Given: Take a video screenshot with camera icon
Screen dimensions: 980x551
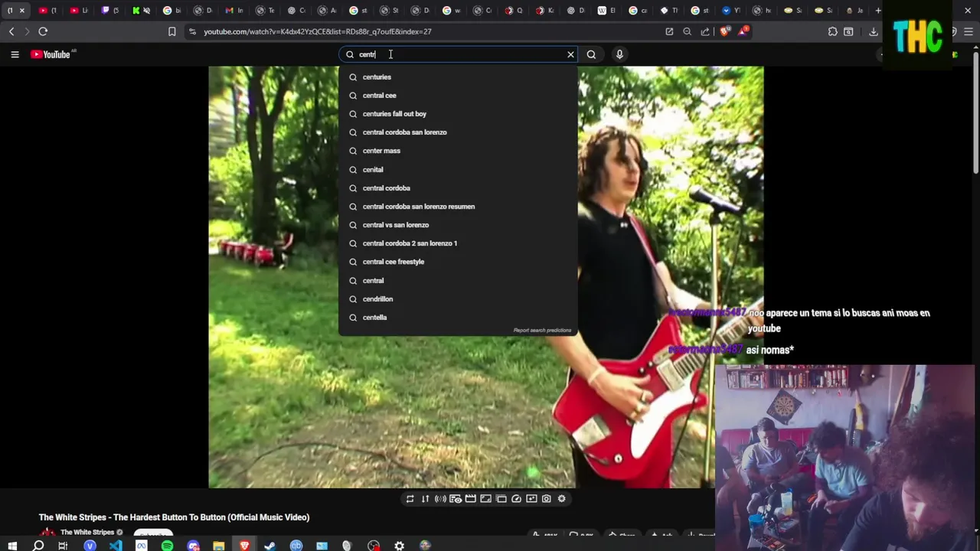Looking at the screenshot, I should pyautogui.click(x=546, y=499).
